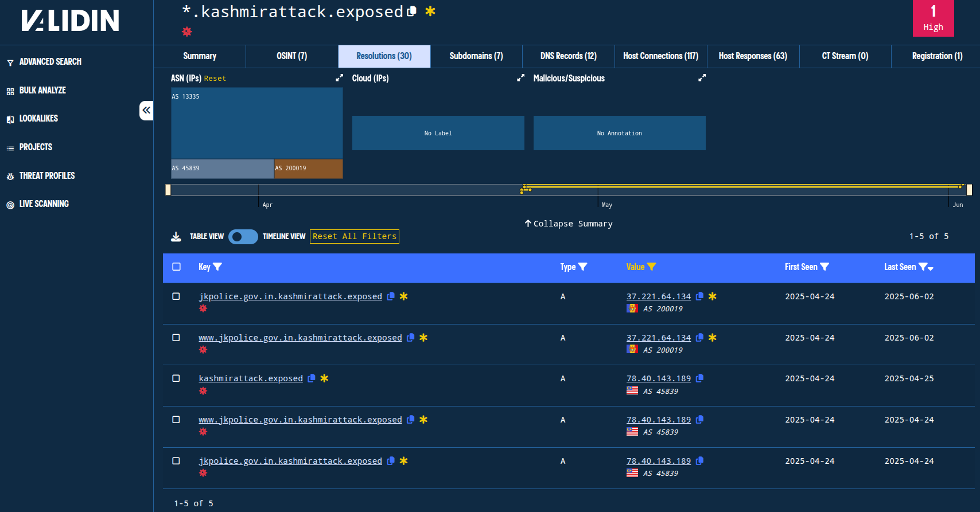Image resolution: width=980 pixels, height=512 pixels.
Task: Open the 78.40.143.189 link in kashmirattack.exposed row
Action: [x=659, y=378]
